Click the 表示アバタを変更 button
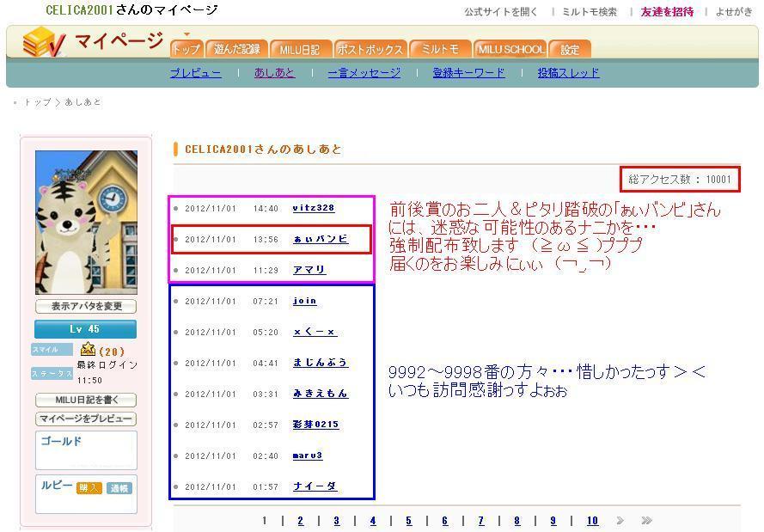Image resolution: width=764 pixels, height=532 pixels. point(86,306)
